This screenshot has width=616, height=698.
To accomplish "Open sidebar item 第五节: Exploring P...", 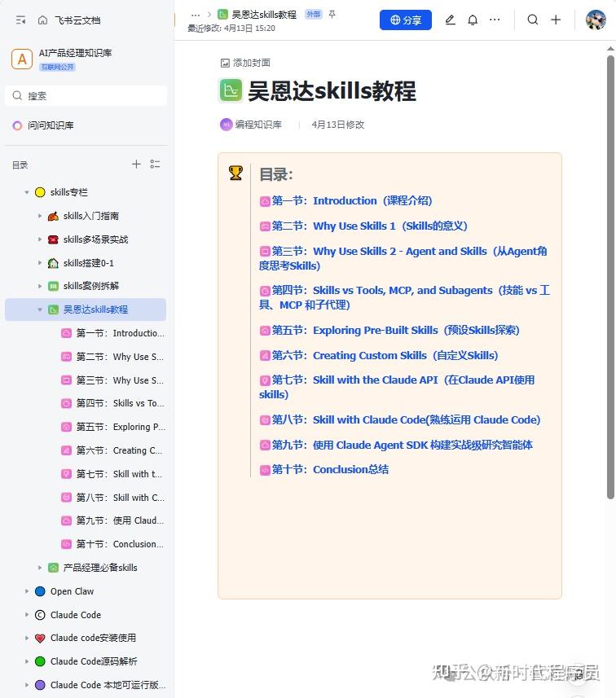I will click(121, 427).
